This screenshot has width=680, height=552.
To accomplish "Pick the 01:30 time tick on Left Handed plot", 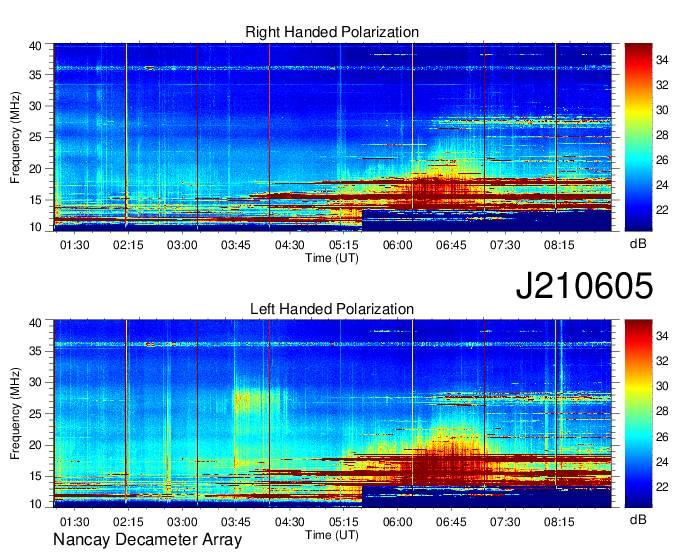I will (x=75, y=522).
